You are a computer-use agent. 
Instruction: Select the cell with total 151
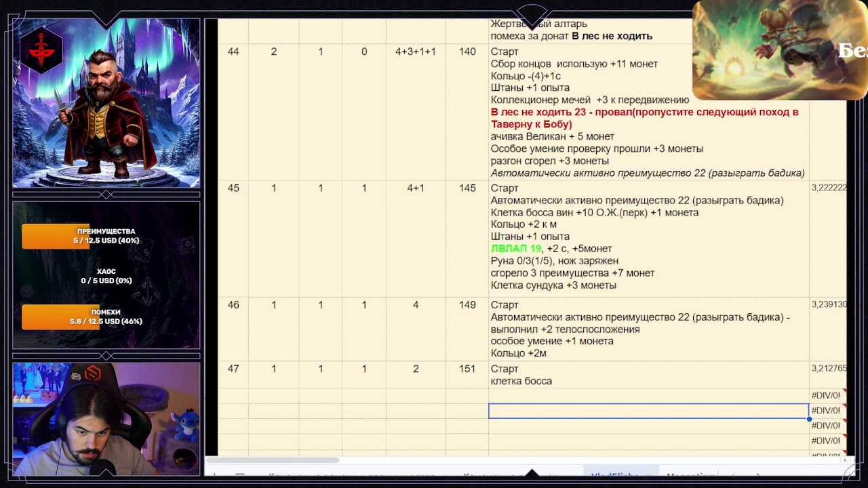tap(467, 374)
